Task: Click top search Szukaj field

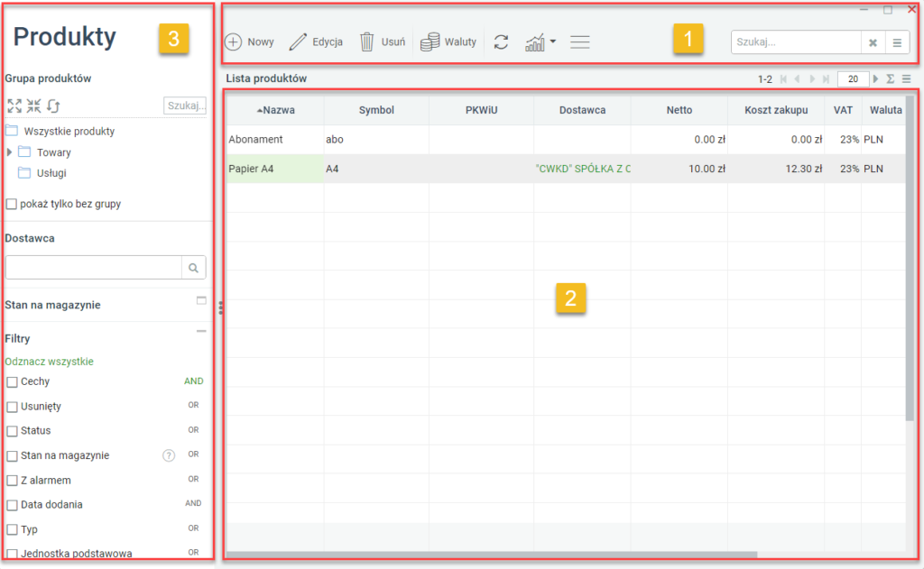Action: tap(796, 42)
